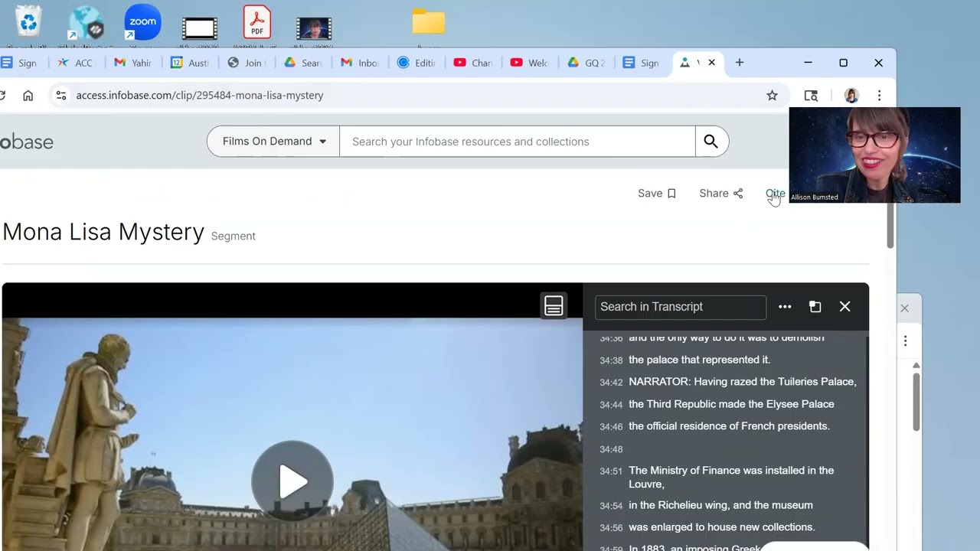The image size is (980, 551).
Task: Click the address bar URL
Action: pyautogui.click(x=200, y=96)
